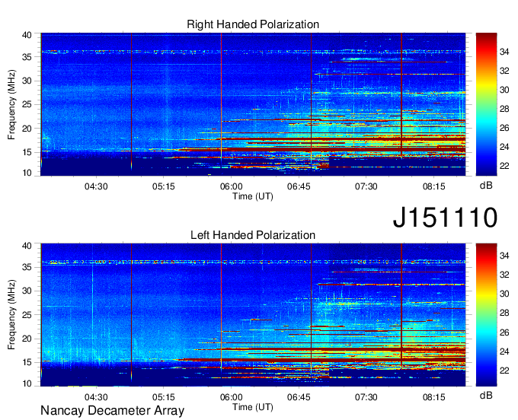Click "30" value on right-handed color bar
Viewport: 518px width, 420px height.
click(x=504, y=90)
